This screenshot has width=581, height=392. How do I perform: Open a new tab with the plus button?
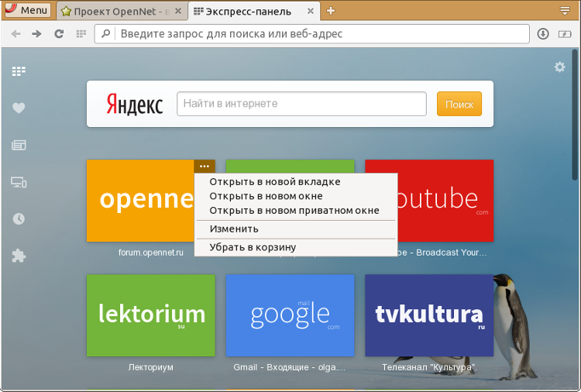click(331, 11)
